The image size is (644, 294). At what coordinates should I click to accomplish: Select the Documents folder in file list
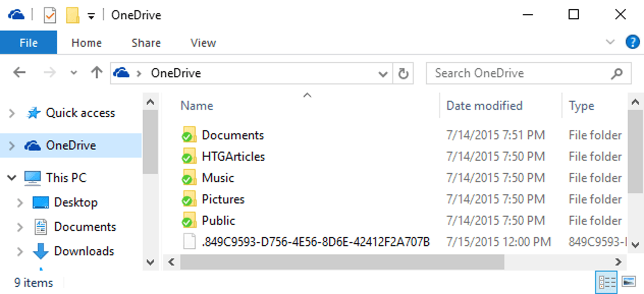[233, 135]
